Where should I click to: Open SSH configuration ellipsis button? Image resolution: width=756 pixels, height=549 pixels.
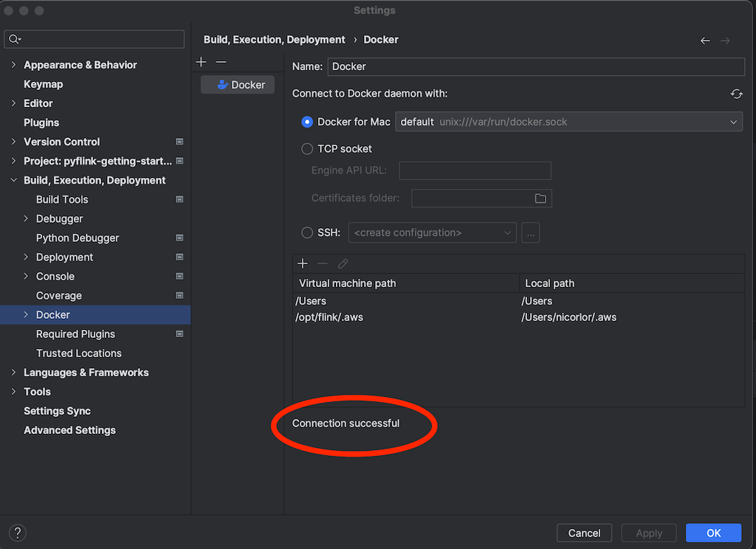click(x=530, y=232)
